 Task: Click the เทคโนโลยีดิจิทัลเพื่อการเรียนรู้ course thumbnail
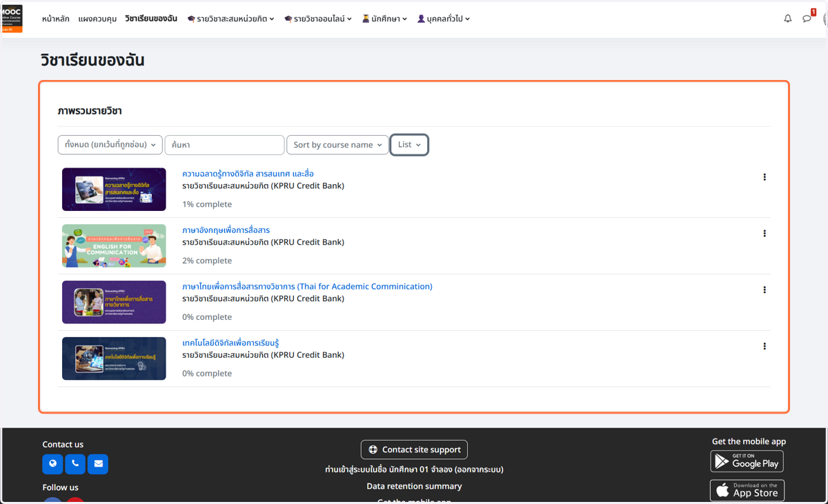114,359
